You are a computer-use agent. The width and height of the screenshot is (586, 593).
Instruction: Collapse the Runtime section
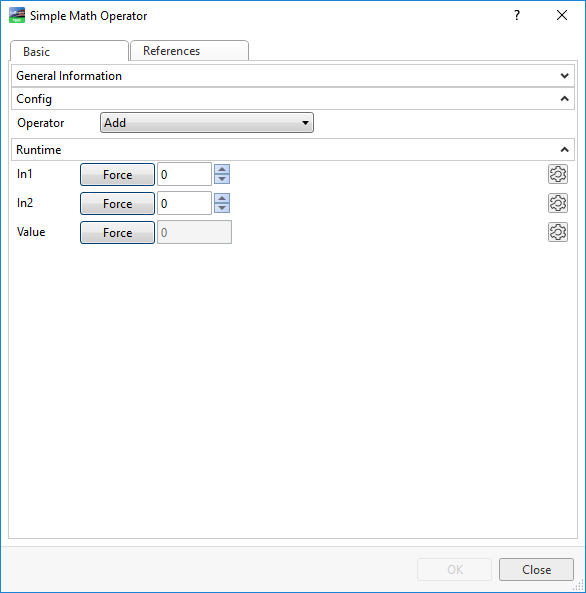click(x=293, y=150)
